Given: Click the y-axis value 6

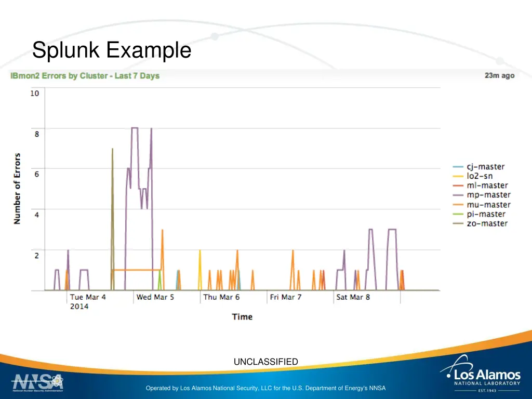Looking at the screenshot, I should [x=37, y=175].
